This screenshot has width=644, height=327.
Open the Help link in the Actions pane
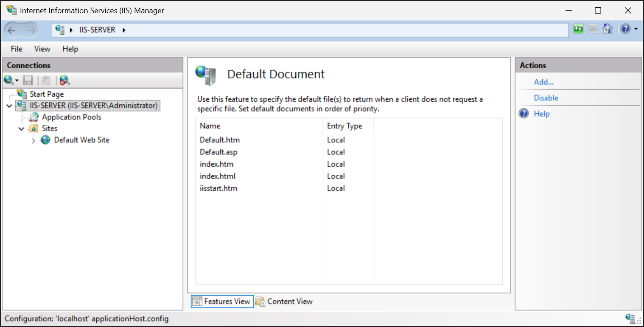(x=542, y=114)
